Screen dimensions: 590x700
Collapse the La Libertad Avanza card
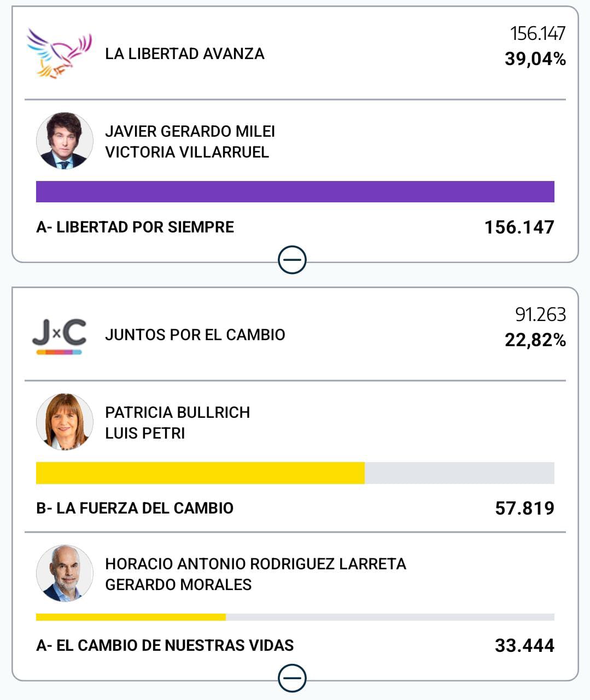click(x=292, y=260)
